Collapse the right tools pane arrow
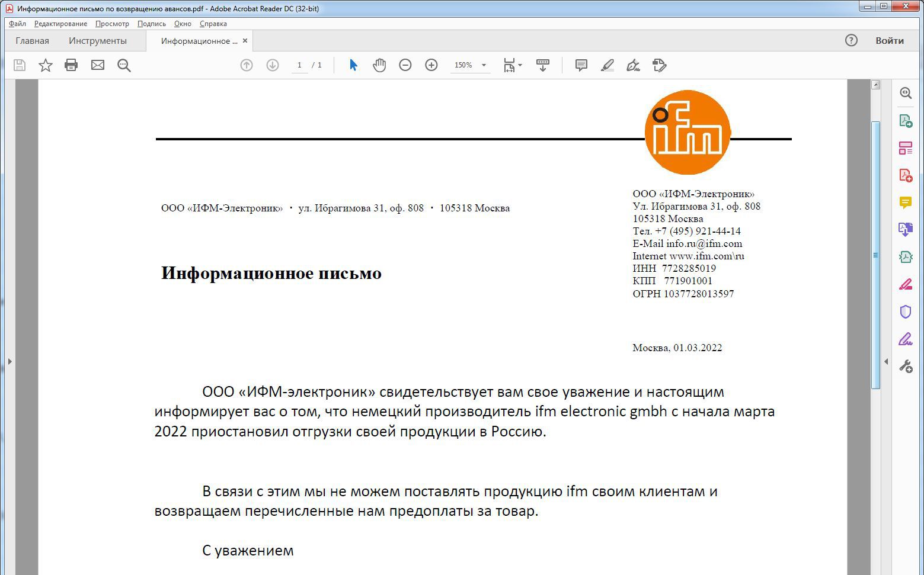The width and height of the screenshot is (924, 575). coord(886,361)
